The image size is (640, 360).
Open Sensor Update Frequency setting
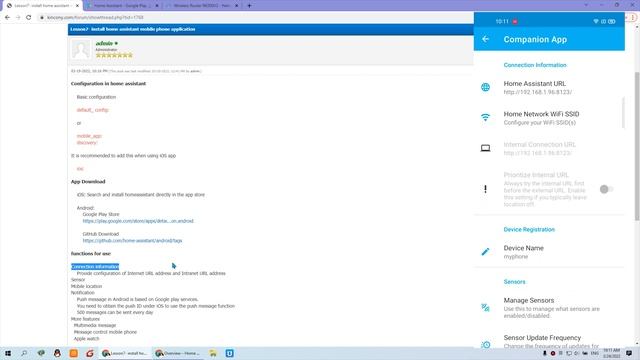549,342
